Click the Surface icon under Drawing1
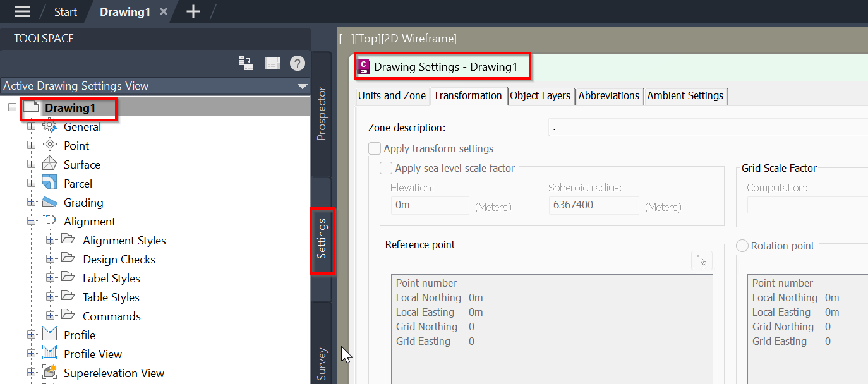This screenshot has height=384, width=868. click(50, 164)
